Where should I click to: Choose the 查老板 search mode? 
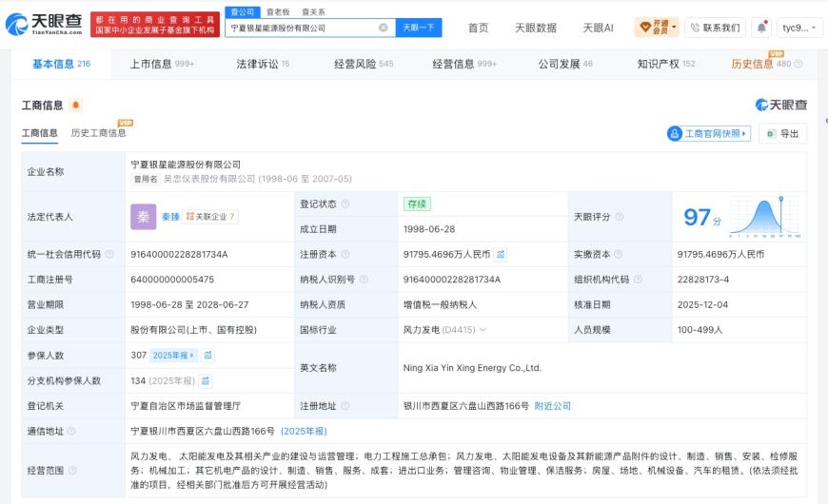point(278,11)
